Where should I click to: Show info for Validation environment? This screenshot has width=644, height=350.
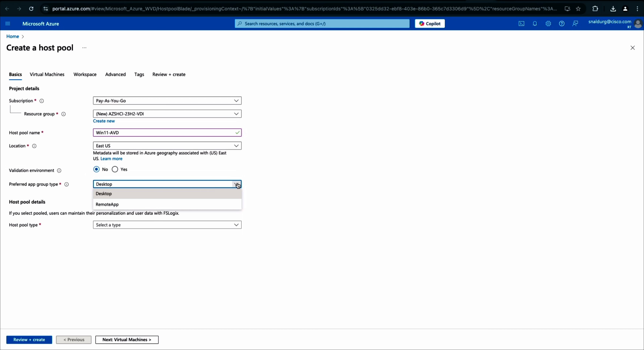[59, 170]
